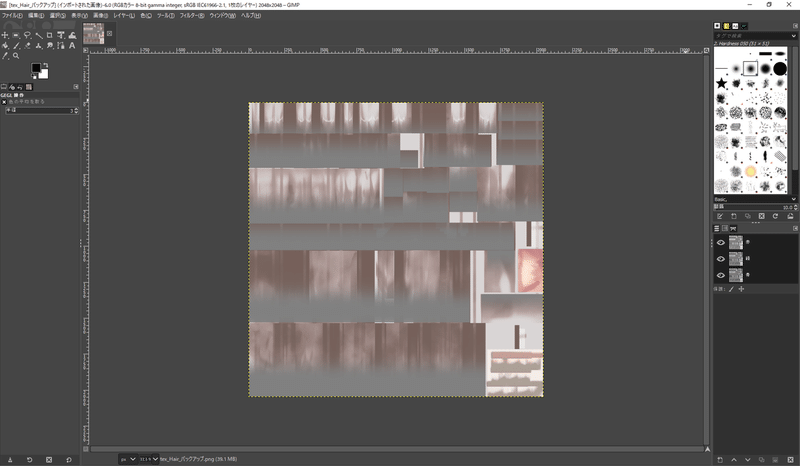Select the Smudge tool
The image size is (800, 466).
pyautogui.click(x=49, y=46)
